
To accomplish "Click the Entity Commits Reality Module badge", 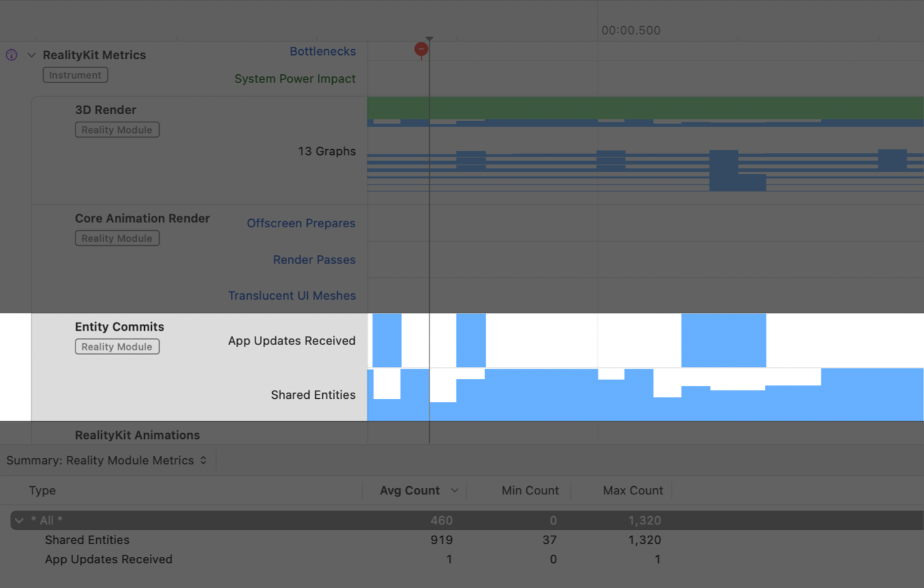I will (x=117, y=347).
